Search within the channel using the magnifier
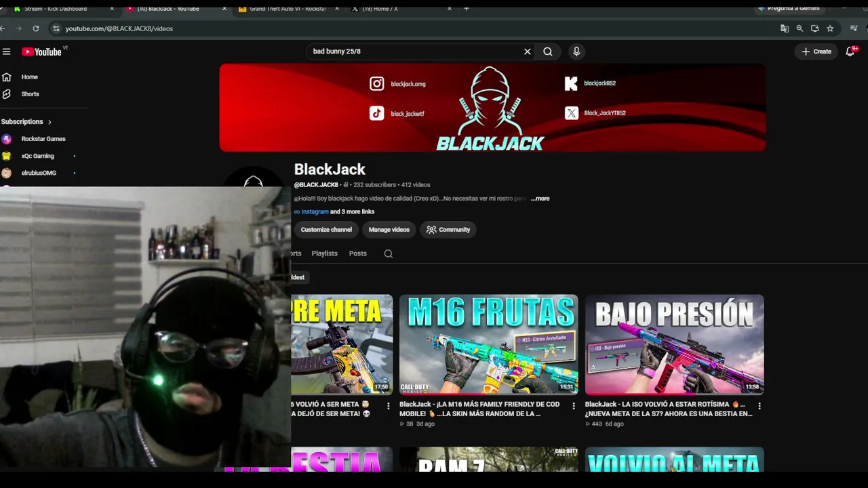The image size is (868, 488). pyautogui.click(x=389, y=254)
